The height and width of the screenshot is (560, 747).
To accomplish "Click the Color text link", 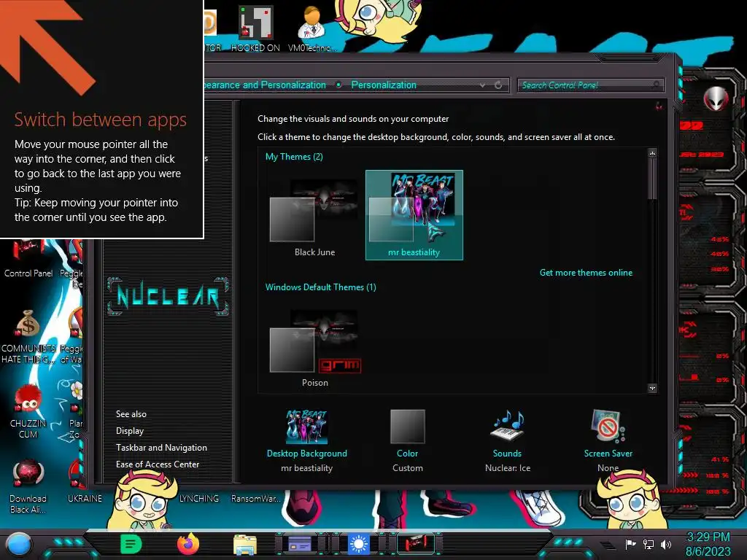I will pos(407,454).
